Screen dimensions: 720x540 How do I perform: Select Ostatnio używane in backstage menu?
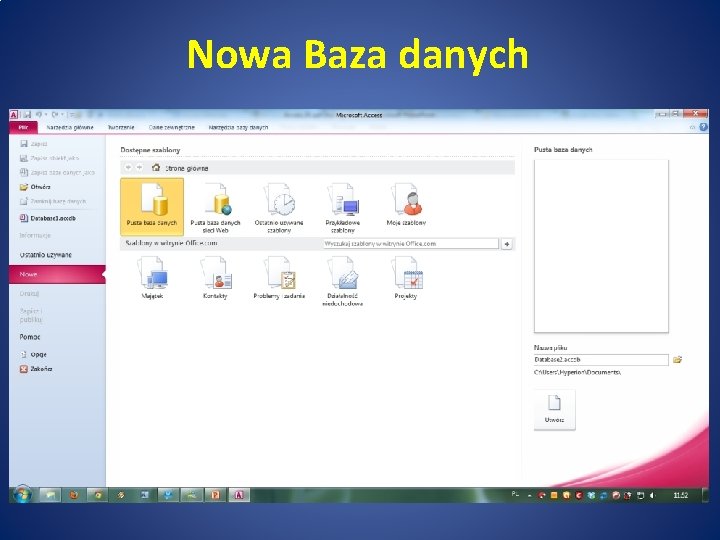(x=45, y=255)
